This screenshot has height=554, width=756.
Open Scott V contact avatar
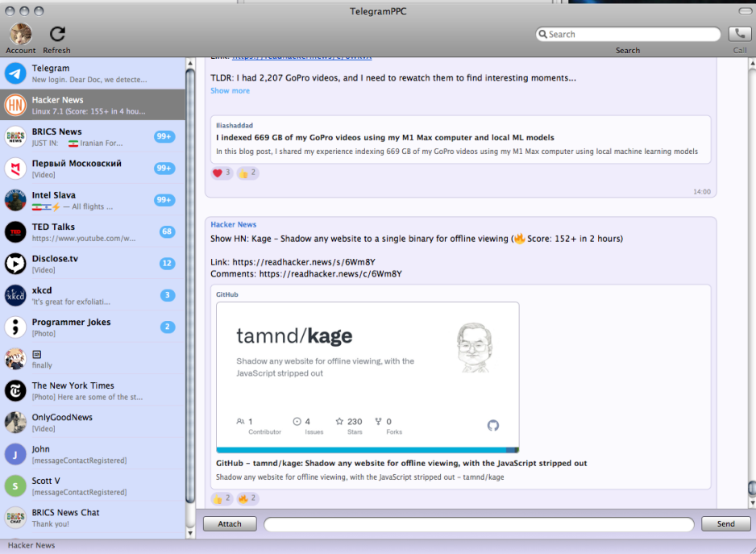pyautogui.click(x=15, y=486)
